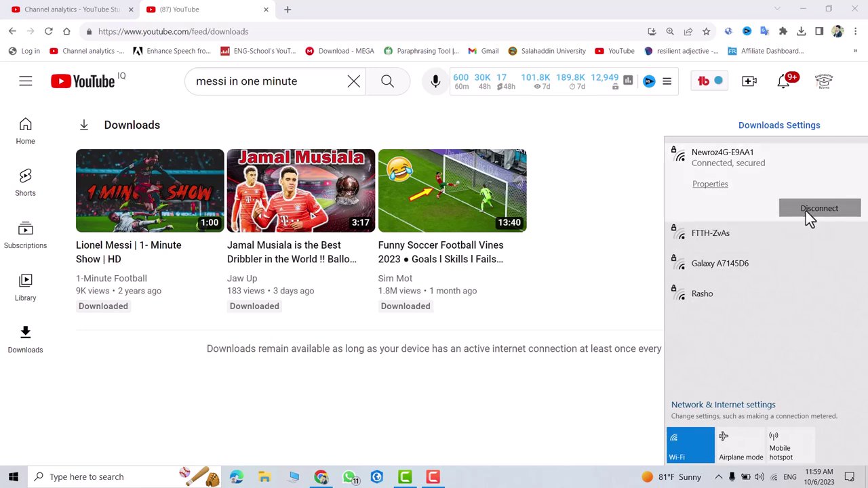
Task: Click the vidIQ icon in the search bar
Action: 649,81
